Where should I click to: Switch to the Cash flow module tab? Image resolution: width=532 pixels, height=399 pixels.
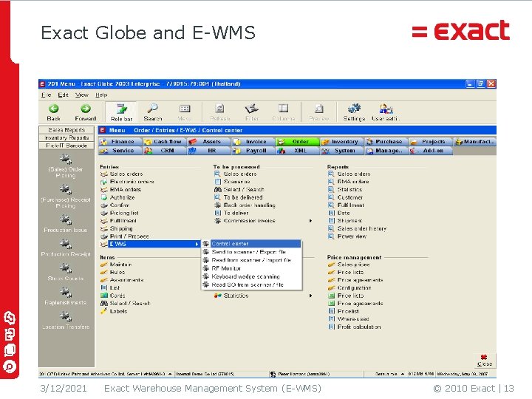(165, 141)
